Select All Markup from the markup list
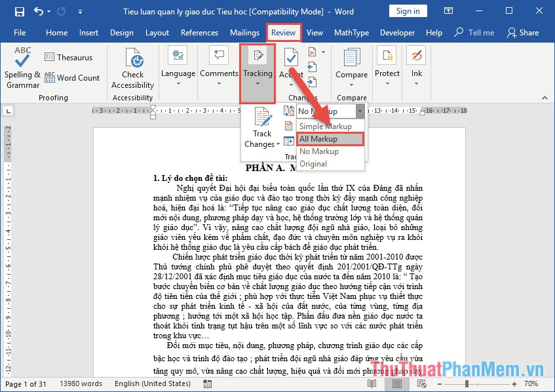 click(330, 139)
